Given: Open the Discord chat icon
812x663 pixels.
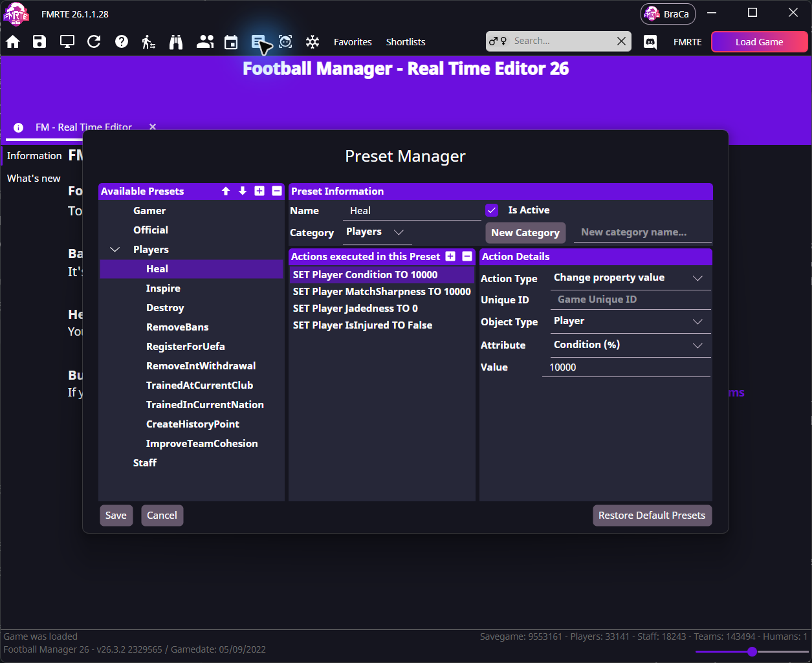Looking at the screenshot, I should (650, 42).
